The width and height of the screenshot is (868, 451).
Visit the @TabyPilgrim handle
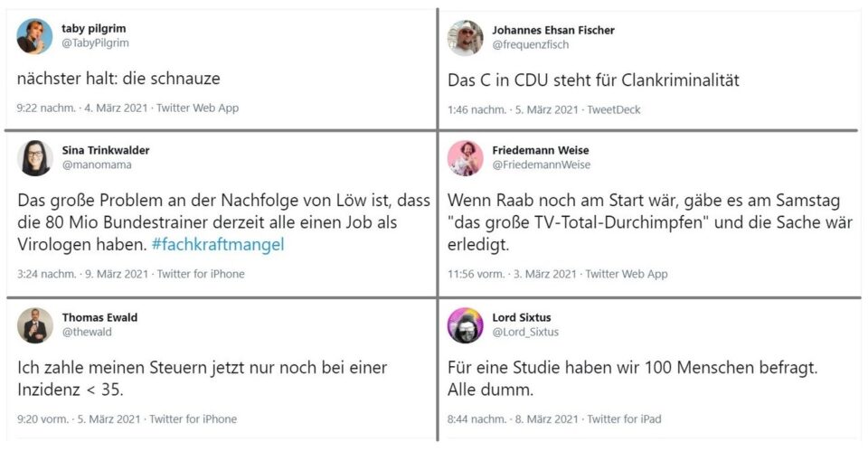click(x=95, y=43)
